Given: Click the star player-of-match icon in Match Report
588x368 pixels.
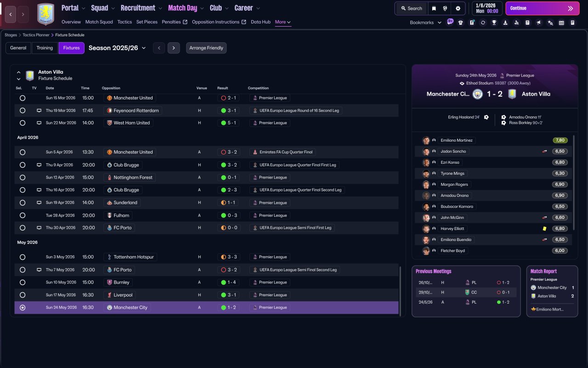Looking at the screenshot, I should click(x=533, y=309).
